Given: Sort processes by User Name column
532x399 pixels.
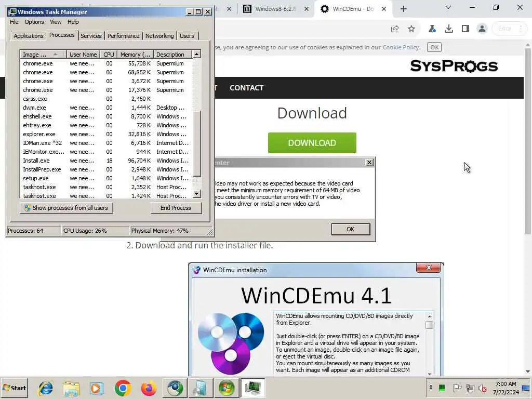Looking at the screenshot, I should [83, 54].
